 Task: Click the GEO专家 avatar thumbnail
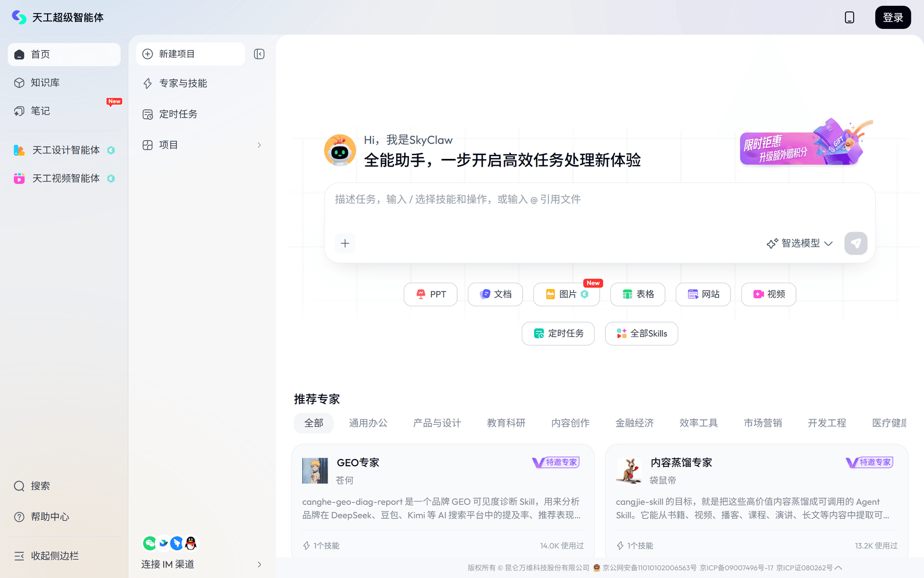coord(315,471)
